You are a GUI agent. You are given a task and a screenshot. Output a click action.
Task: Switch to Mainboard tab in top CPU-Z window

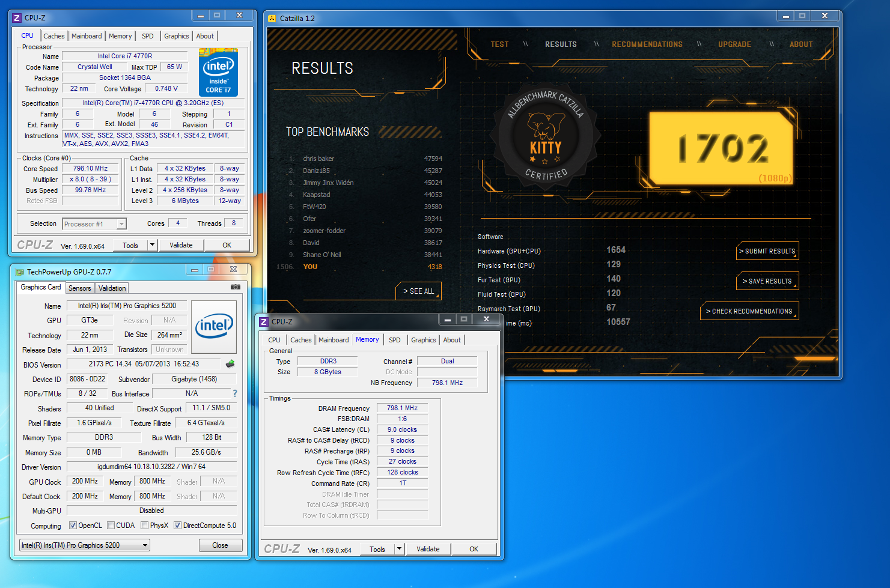tap(87, 36)
